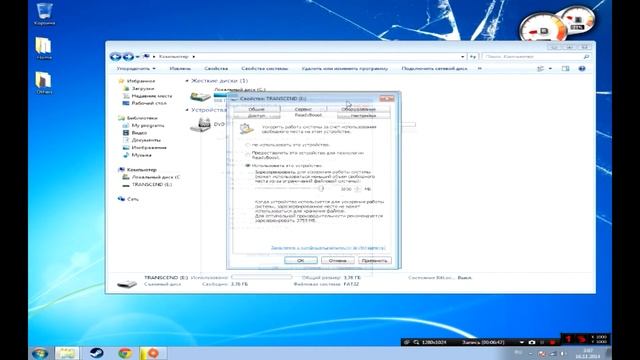Switch to the 'Доступ' tab

[x=256, y=116]
